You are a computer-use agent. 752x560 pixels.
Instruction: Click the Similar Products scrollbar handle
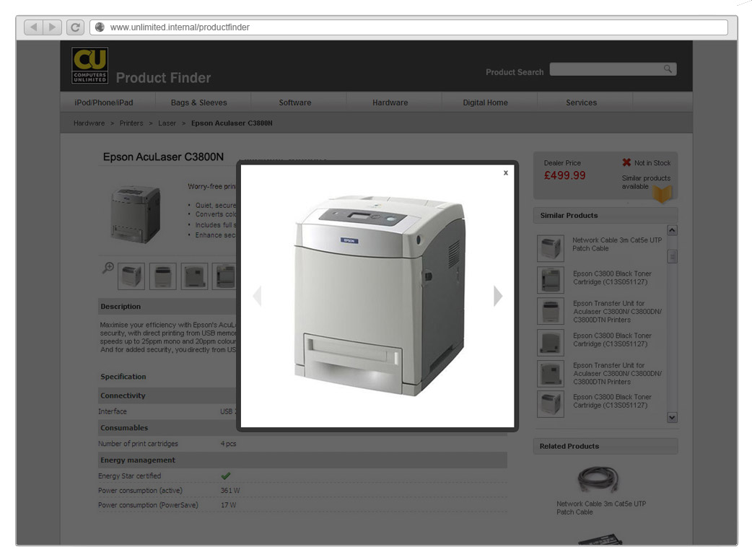673,256
